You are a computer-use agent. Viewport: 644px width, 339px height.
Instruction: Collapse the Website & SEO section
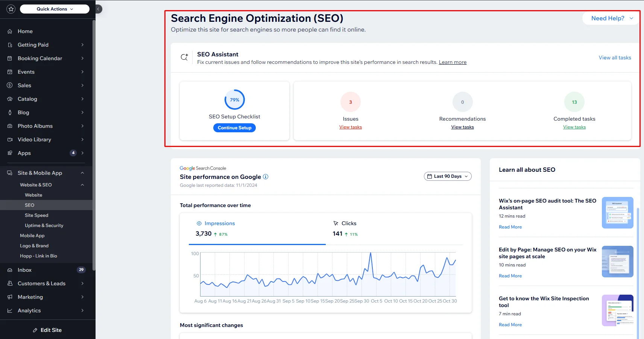point(82,185)
